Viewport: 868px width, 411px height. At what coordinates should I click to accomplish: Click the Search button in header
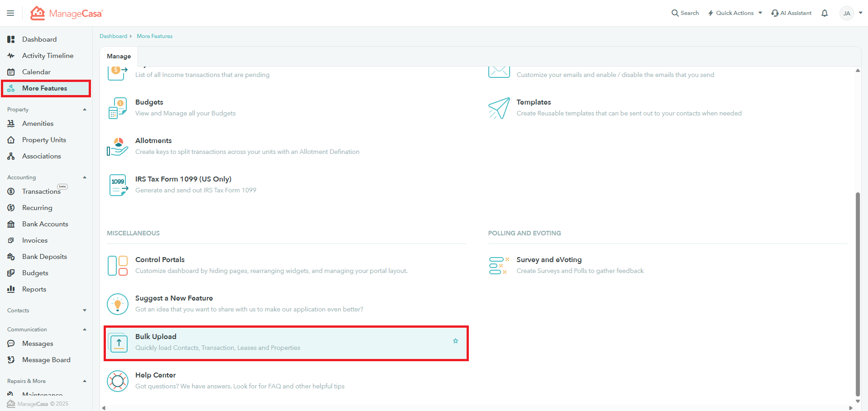click(685, 13)
